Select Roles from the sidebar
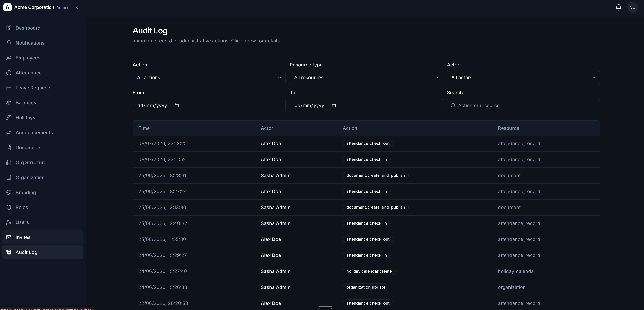Image resolution: width=644 pixels, height=310 pixels. (42, 207)
